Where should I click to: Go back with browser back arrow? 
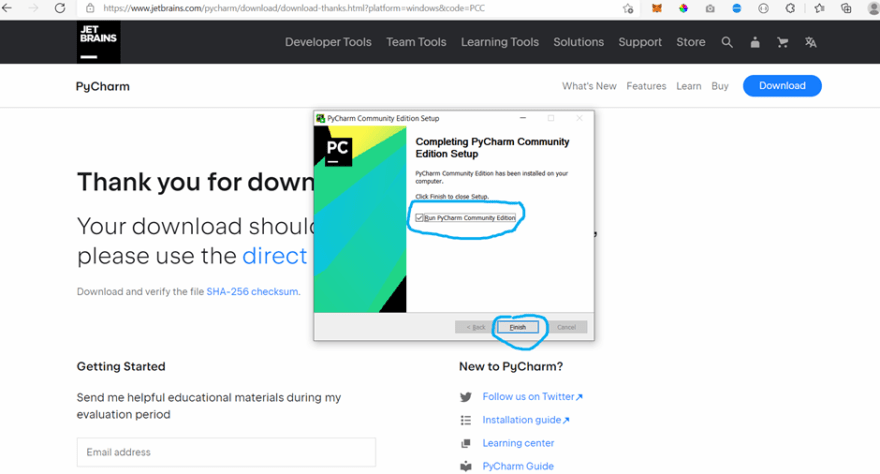pos(7,8)
